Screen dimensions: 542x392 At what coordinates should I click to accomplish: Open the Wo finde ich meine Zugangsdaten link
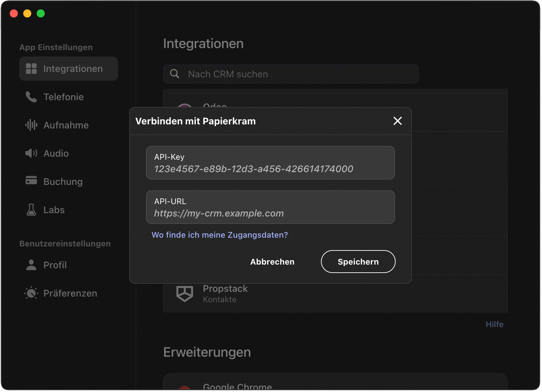[x=220, y=235]
